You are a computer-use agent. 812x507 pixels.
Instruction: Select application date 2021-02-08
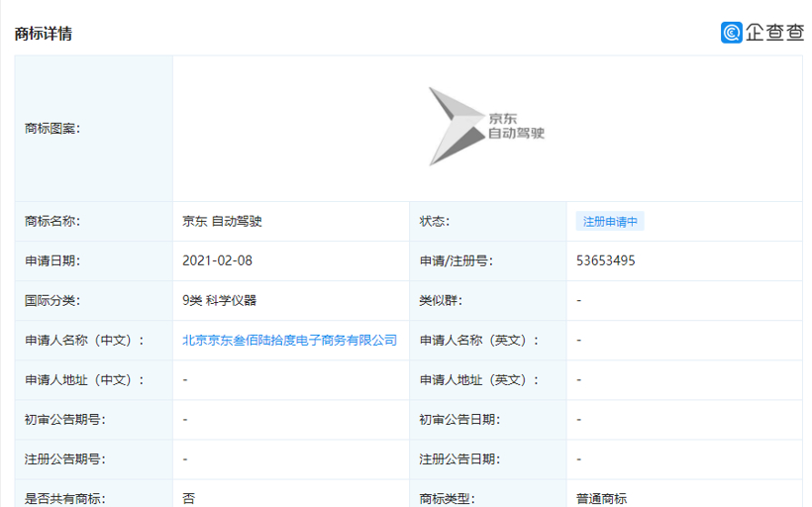(217, 260)
